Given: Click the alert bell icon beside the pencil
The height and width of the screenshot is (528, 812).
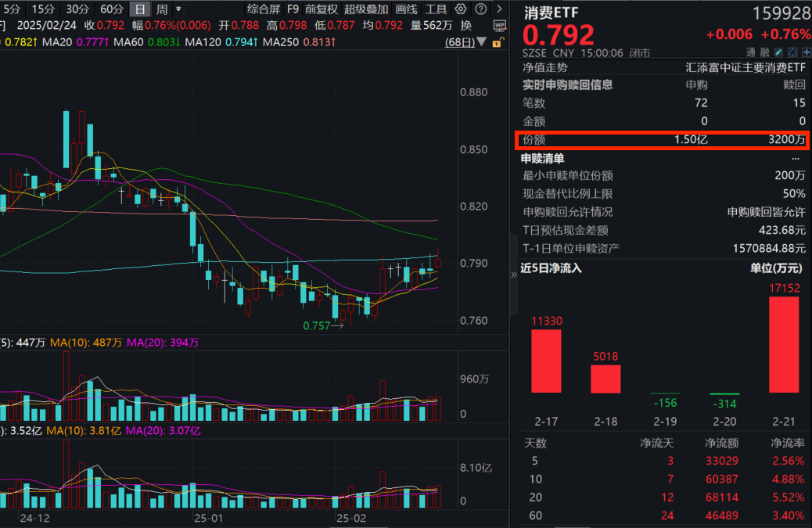Looking at the screenshot, I should coord(792,52).
